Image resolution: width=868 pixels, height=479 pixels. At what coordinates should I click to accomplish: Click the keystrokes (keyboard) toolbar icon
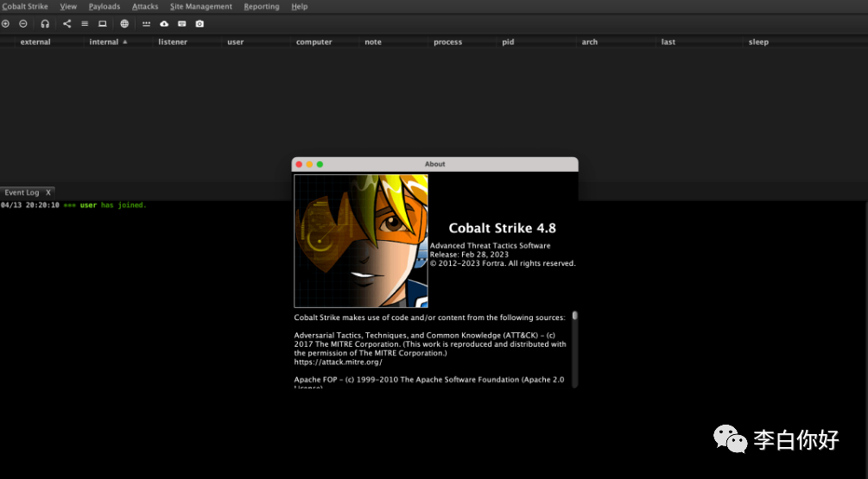pyautogui.click(x=182, y=24)
